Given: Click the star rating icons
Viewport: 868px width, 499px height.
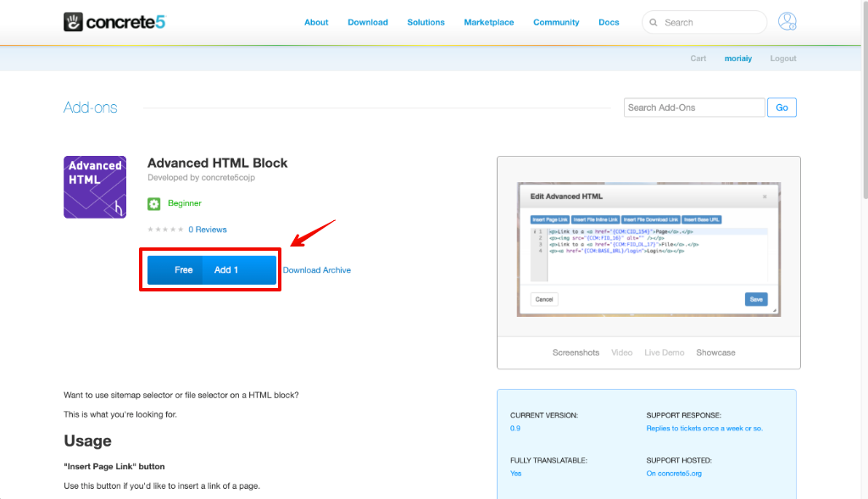Looking at the screenshot, I should [165, 230].
